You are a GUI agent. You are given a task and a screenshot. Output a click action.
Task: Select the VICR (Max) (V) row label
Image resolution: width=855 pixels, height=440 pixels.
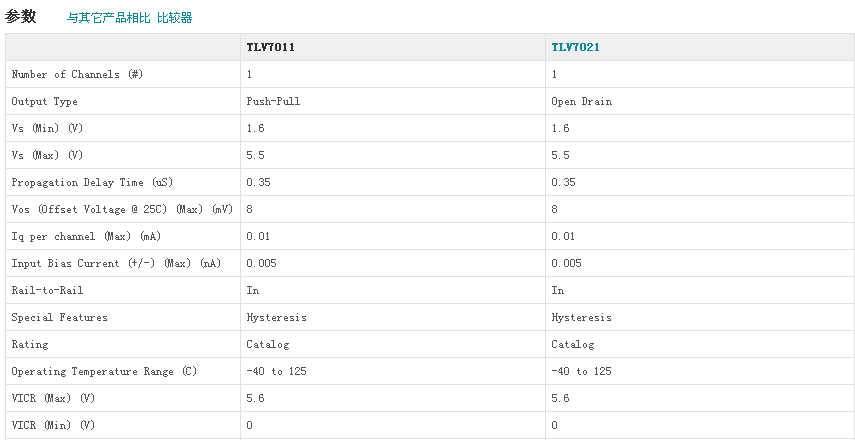(x=53, y=398)
